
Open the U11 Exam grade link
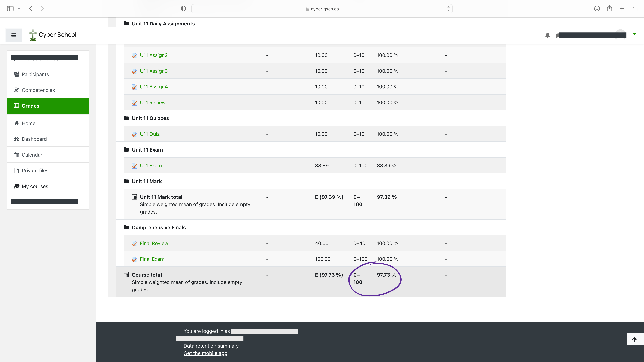click(150, 165)
